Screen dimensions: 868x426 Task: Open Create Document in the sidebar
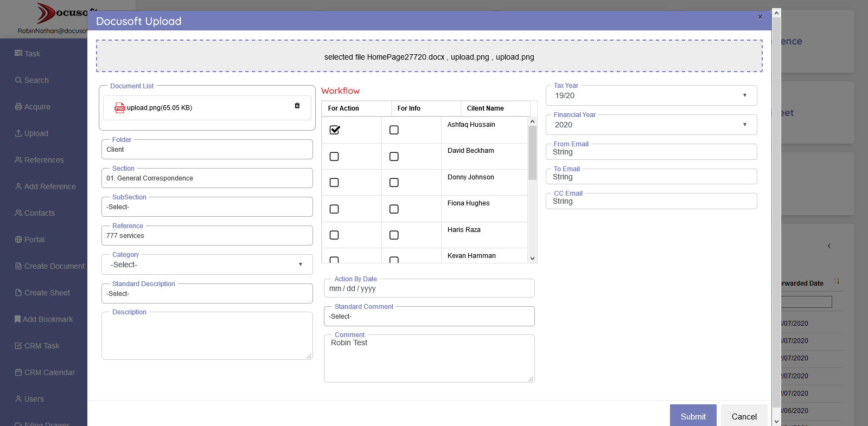pyautogui.click(x=49, y=266)
